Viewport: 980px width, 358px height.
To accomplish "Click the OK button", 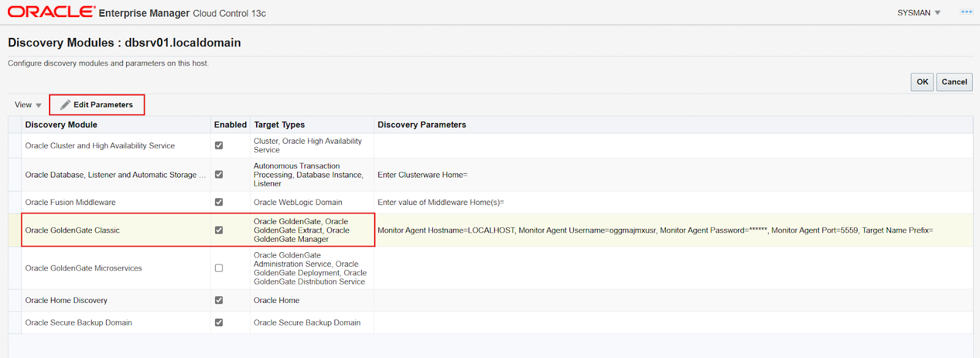I will (922, 82).
